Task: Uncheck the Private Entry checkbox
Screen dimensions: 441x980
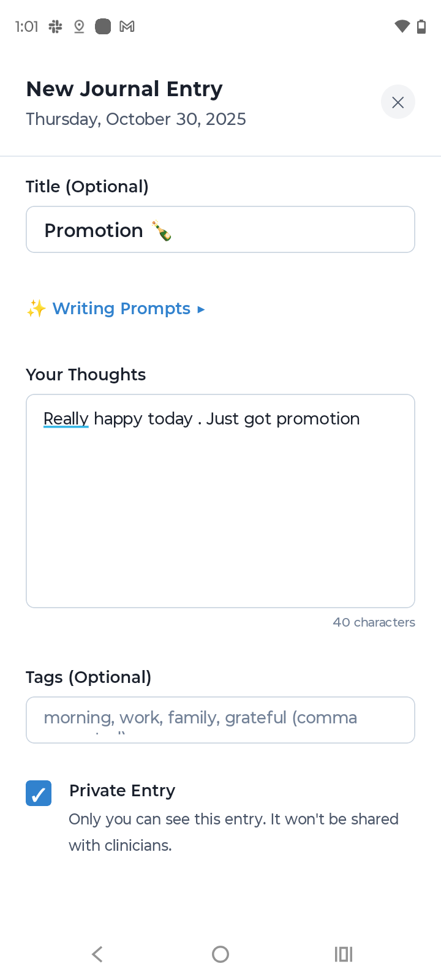Action: (x=39, y=793)
